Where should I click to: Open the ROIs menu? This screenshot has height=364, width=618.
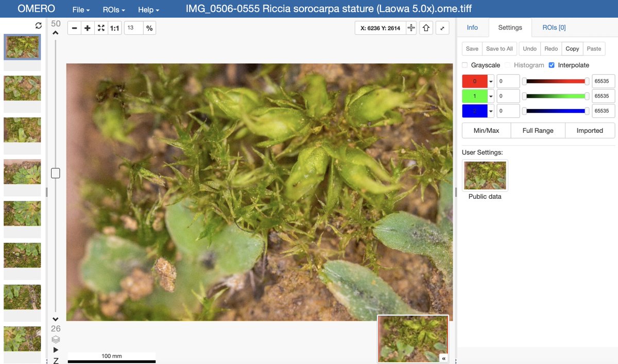114,10
